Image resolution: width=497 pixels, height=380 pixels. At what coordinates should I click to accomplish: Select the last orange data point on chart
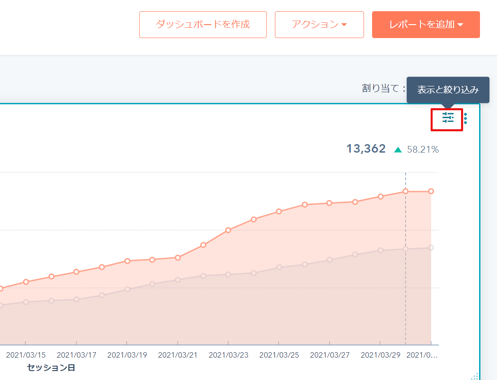pyautogui.click(x=431, y=191)
